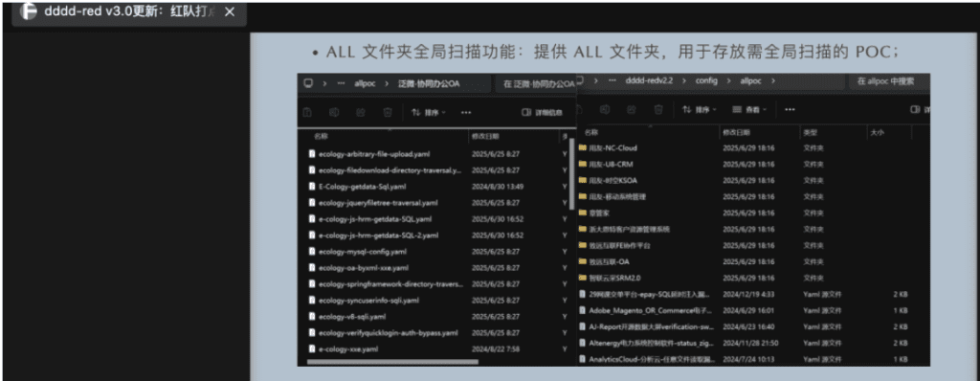Click file icon of ecology-arbitrary-file-upload.yaml
The height and width of the screenshot is (381, 980).
coord(312,154)
